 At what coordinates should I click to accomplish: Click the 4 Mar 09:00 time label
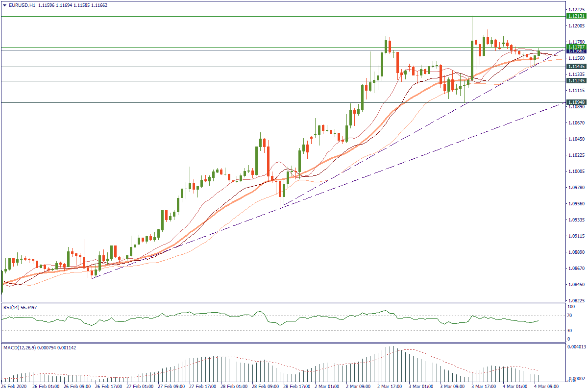545,387
